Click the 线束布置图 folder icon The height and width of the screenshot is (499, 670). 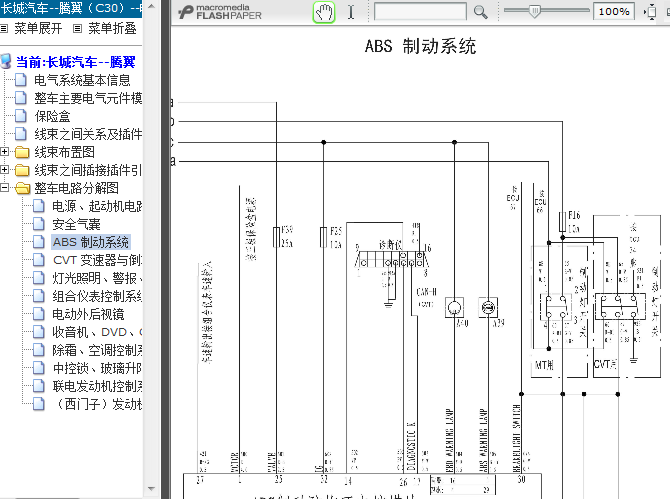pyautogui.click(x=22, y=152)
